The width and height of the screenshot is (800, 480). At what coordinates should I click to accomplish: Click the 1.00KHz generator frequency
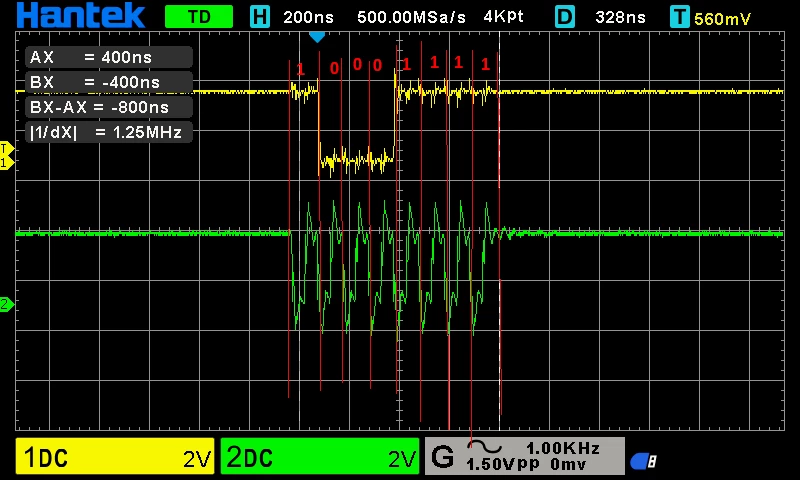563,448
